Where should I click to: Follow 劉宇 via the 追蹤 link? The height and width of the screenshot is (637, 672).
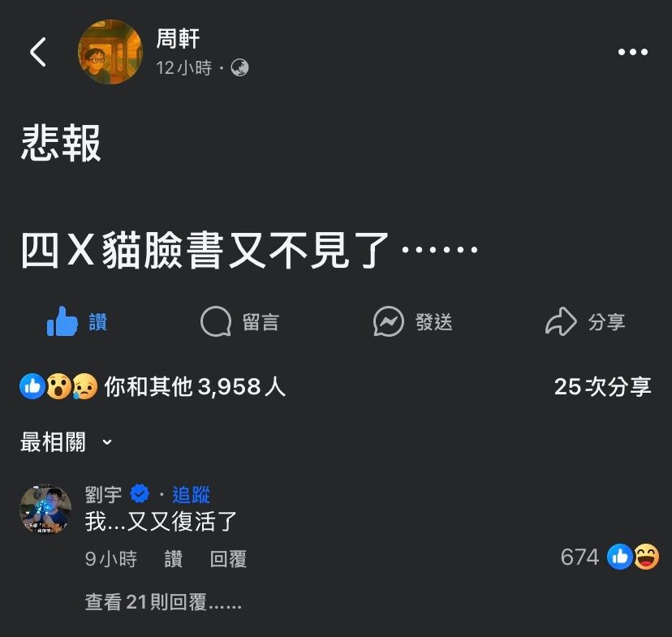pos(192,495)
